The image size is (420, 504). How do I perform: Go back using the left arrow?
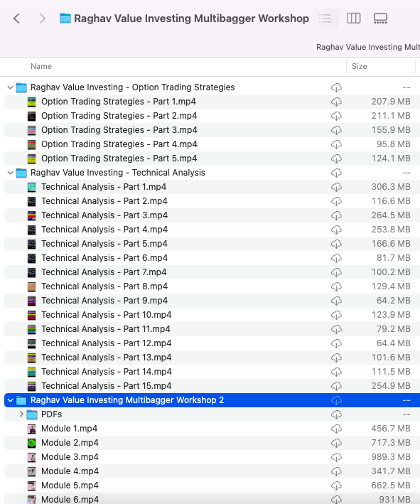(17, 18)
